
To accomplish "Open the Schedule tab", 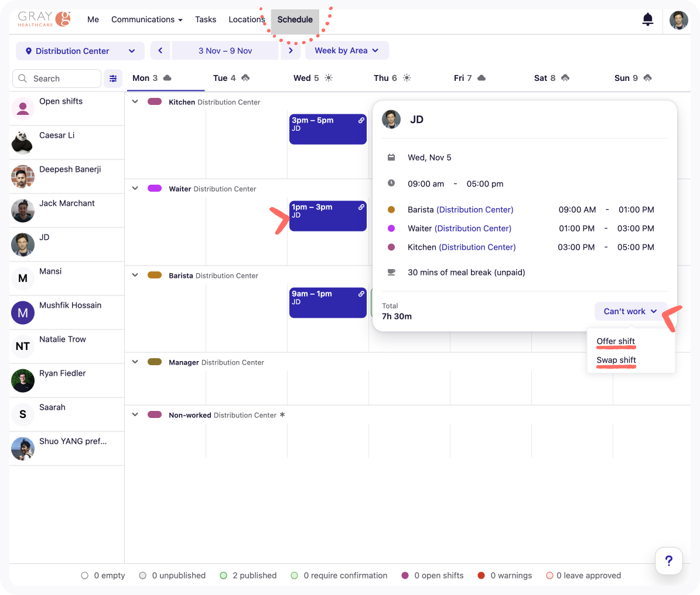I will [295, 19].
